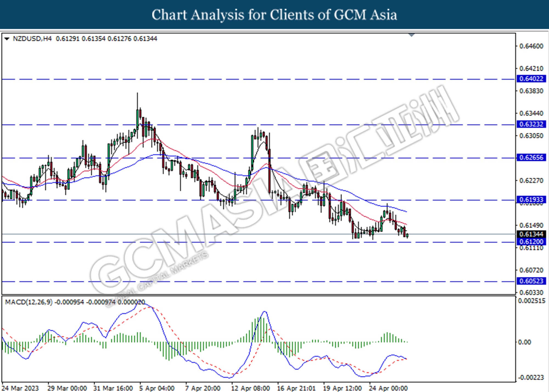The image size is (549, 392).
Task: Click the NZDUSD,H4 symbol title text
Action: pyautogui.click(x=32, y=39)
